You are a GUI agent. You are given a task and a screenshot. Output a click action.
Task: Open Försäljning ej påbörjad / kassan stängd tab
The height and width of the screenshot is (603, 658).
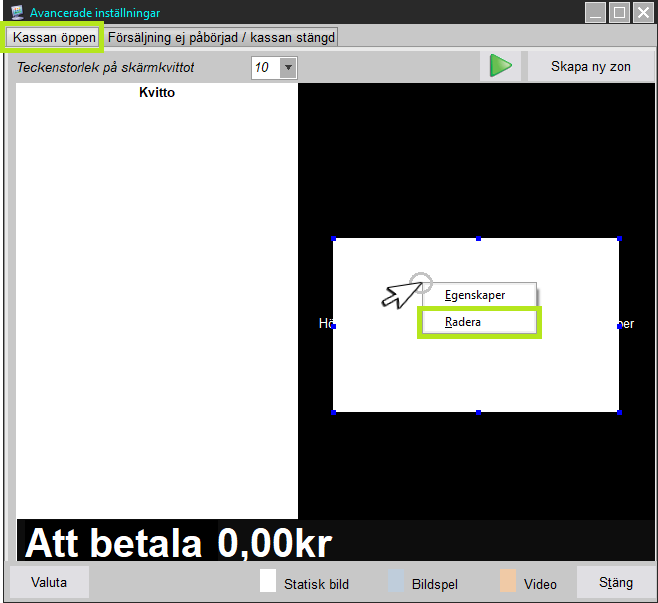tap(221, 37)
